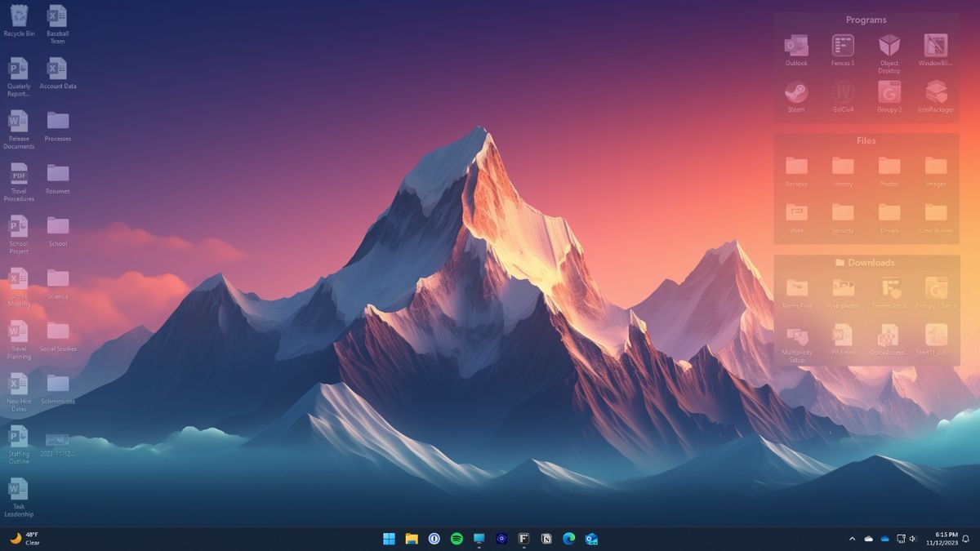The height and width of the screenshot is (551, 980).
Task: Open Spotify from the taskbar
Action: click(457, 538)
